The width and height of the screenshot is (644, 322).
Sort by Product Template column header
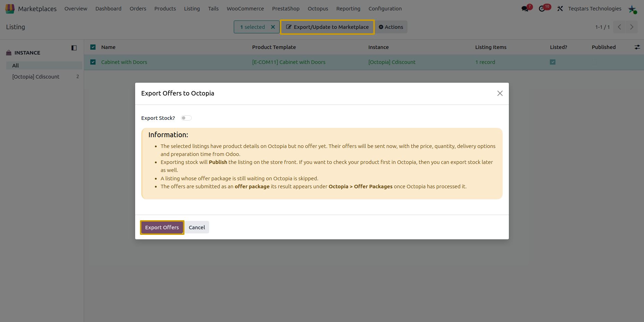pyautogui.click(x=274, y=47)
